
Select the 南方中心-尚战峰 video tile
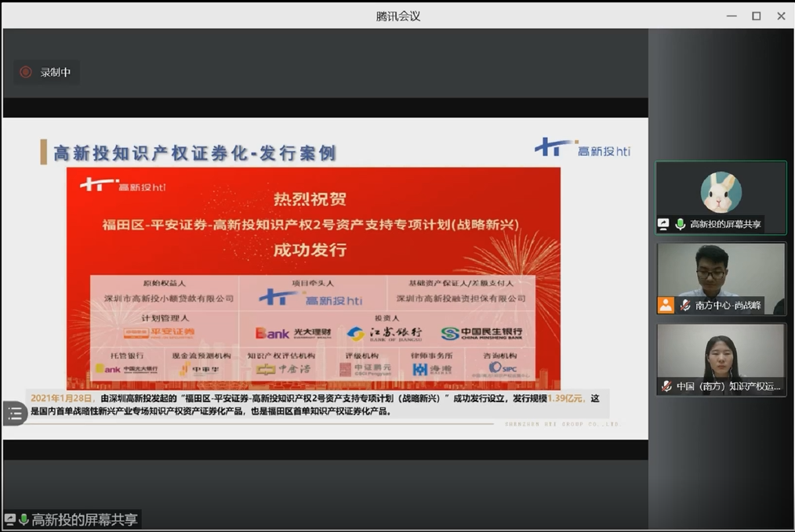[x=721, y=279]
